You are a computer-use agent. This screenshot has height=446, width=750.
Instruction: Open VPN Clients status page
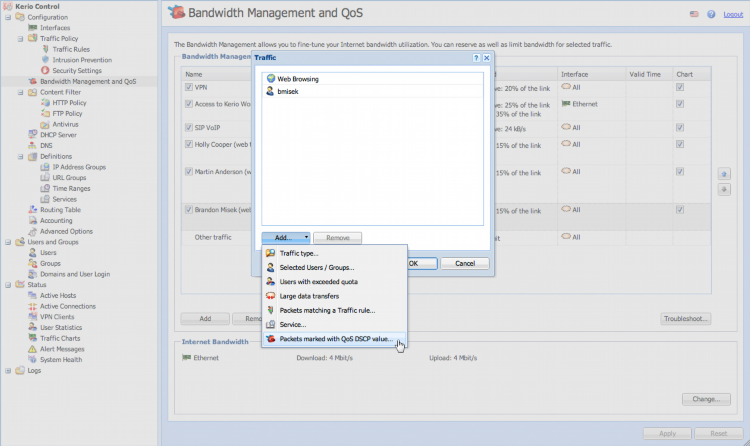[x=57, y=317]
